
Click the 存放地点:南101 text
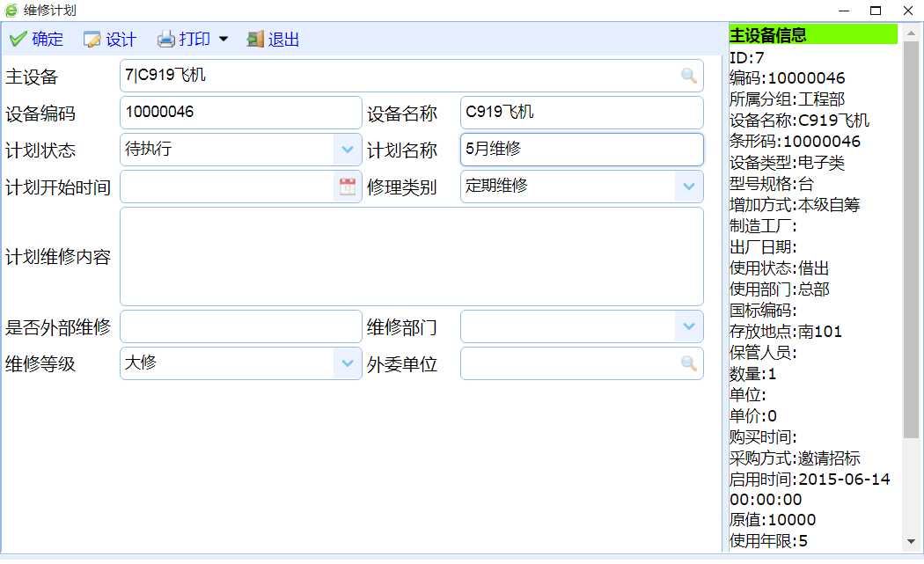tap(786, 331)
